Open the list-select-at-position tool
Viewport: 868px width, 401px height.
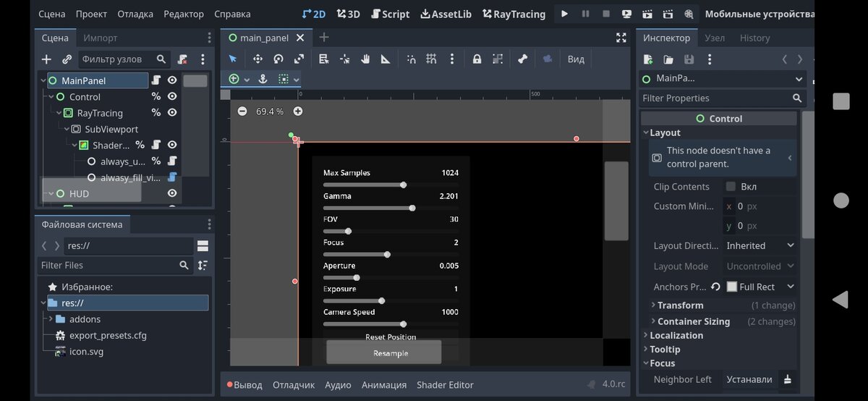(324, 59)
